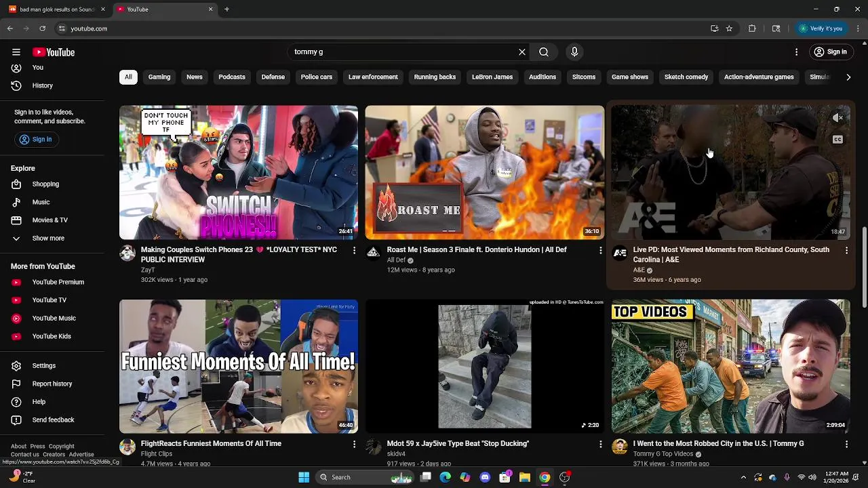Click the YouTube logo home link

[54, 52]
